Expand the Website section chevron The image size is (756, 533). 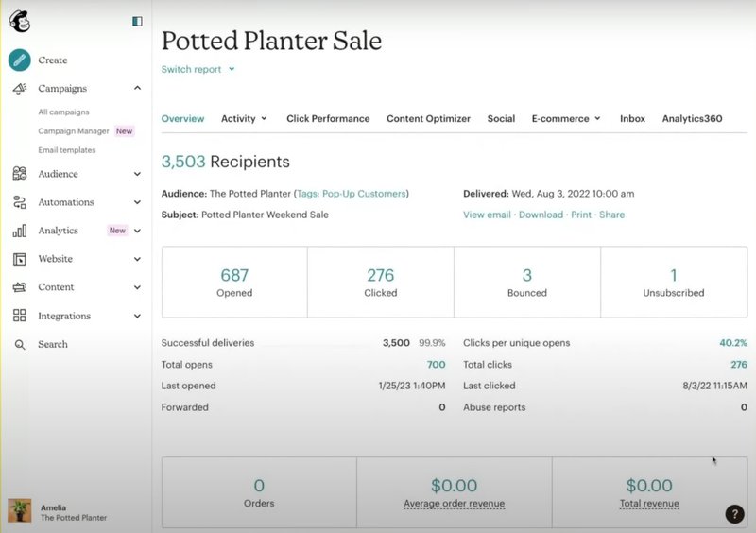[137, 259]
